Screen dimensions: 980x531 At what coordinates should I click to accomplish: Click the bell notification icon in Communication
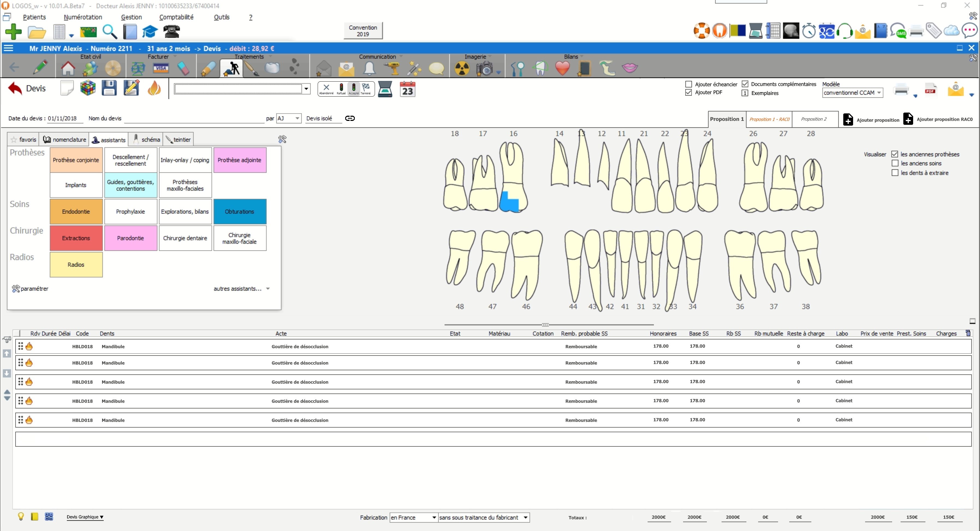[370, 68]
